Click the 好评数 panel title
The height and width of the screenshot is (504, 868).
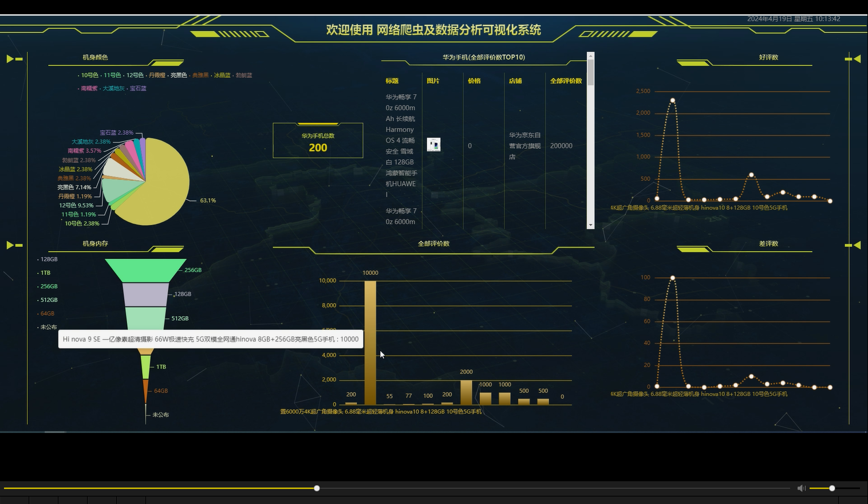pos(768,57)
